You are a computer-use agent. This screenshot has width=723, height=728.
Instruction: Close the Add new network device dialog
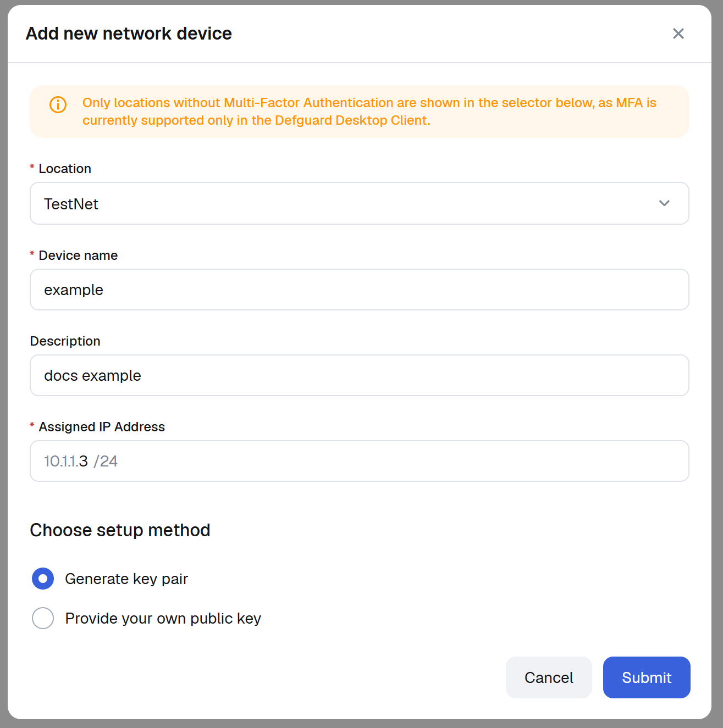678,34
